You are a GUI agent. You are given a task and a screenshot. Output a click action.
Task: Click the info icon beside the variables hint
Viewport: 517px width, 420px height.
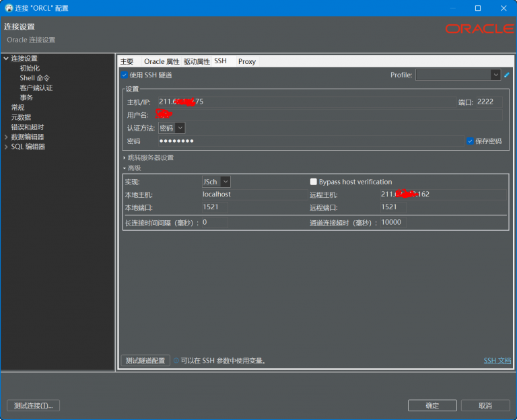click(x=176, y=361)
